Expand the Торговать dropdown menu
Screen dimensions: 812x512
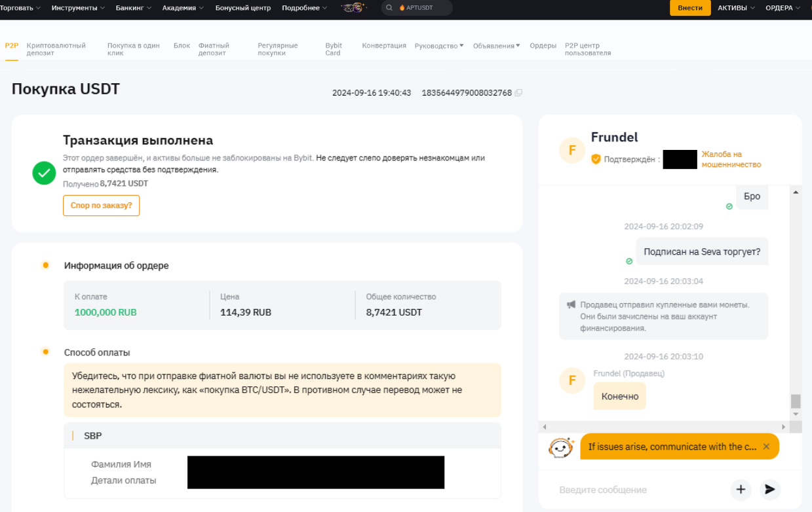point(20,8)
